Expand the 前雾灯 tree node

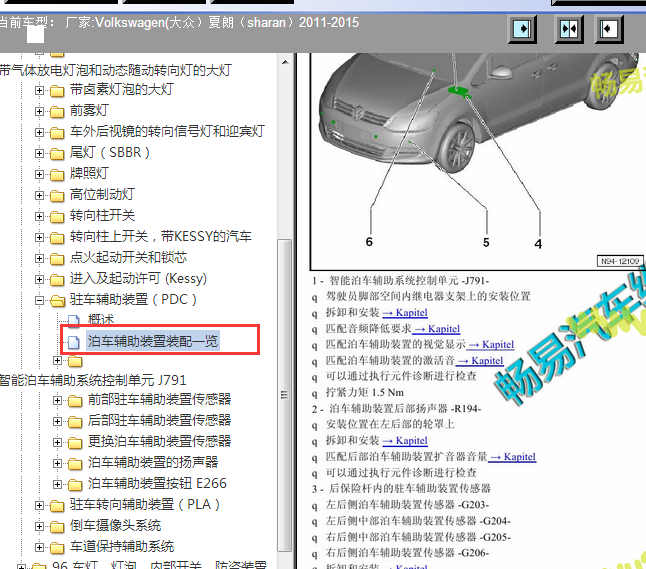(40, 111)
